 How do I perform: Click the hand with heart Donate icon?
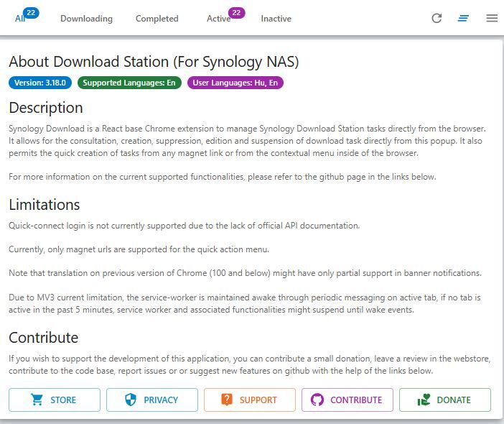(424, 400)
